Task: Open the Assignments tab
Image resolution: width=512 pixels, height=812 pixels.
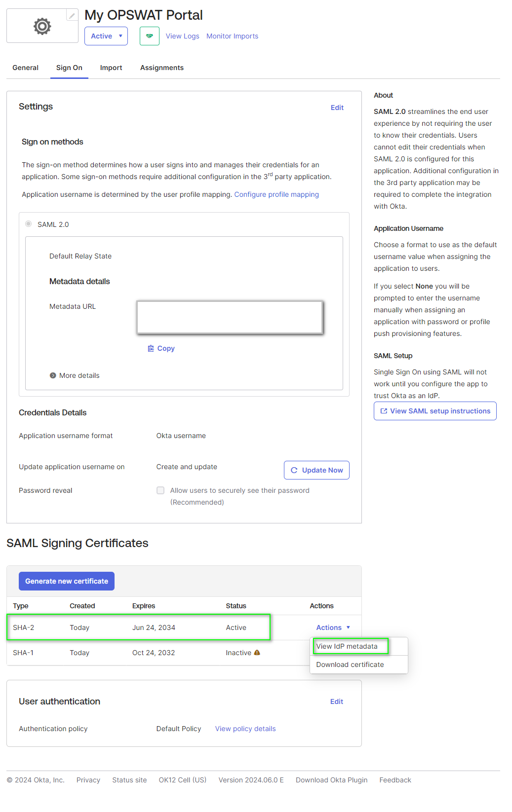Action: click(x=162, y=68)
